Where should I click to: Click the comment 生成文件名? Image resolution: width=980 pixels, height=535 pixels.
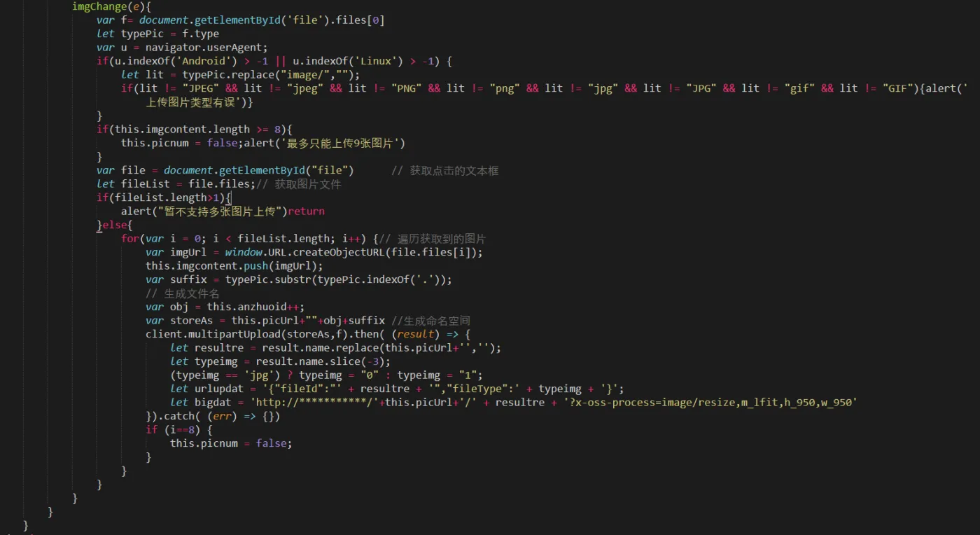click(x=182, y=293)
